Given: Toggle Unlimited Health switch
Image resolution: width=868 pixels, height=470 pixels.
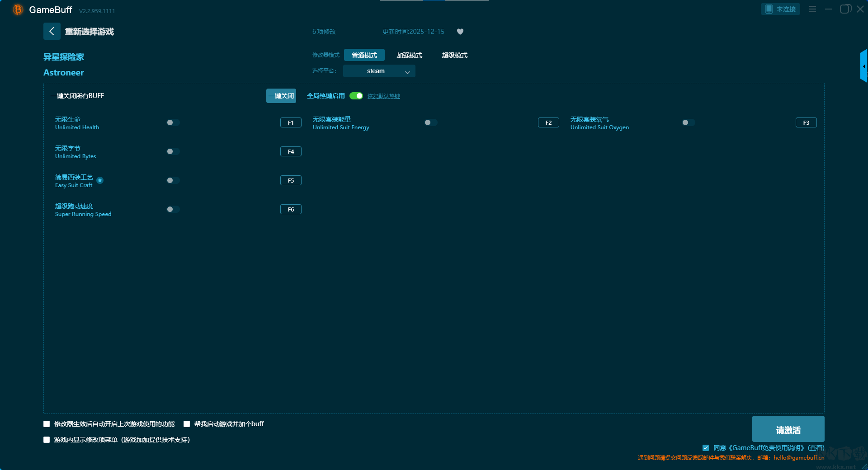Looking at the screenshot, I should (173, 122).
